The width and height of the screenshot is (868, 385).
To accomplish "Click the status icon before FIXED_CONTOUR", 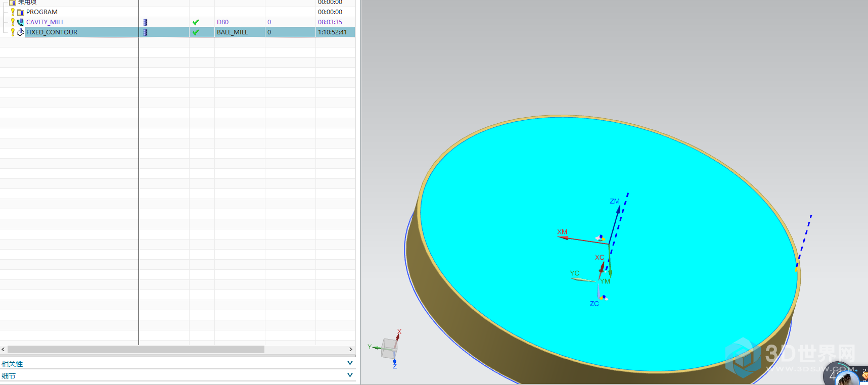I will [13, 32].
